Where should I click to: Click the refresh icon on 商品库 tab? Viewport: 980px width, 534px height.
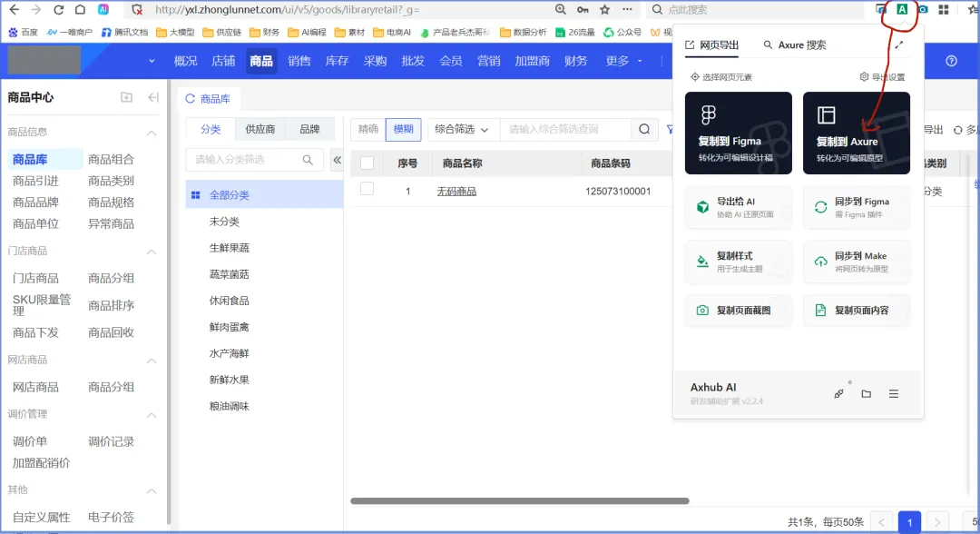click(190, 99)
